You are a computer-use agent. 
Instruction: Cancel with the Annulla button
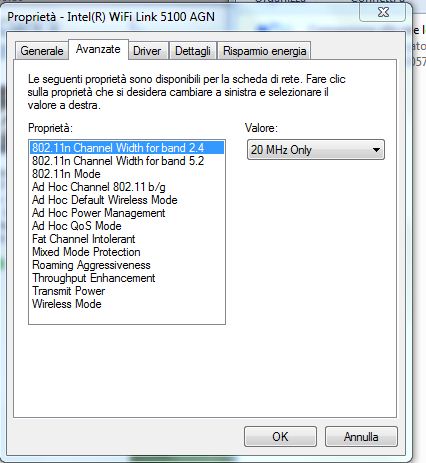[361, 437]
